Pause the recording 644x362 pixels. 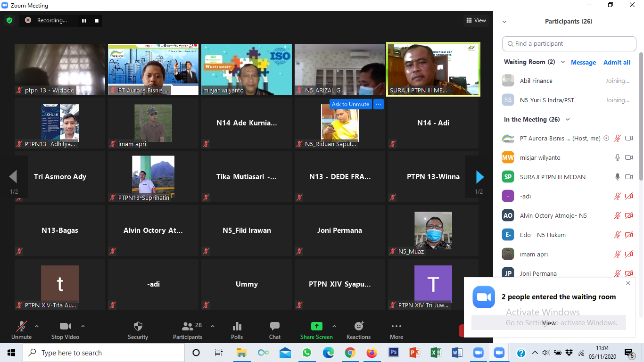[x=84, y=20]
